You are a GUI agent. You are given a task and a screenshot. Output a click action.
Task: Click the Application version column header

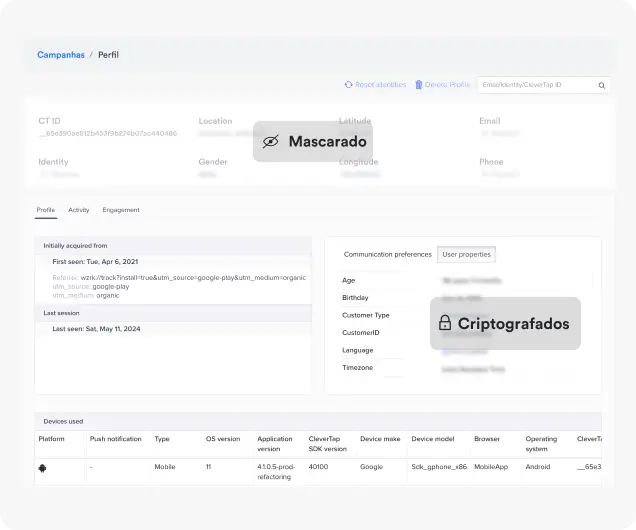275,444
